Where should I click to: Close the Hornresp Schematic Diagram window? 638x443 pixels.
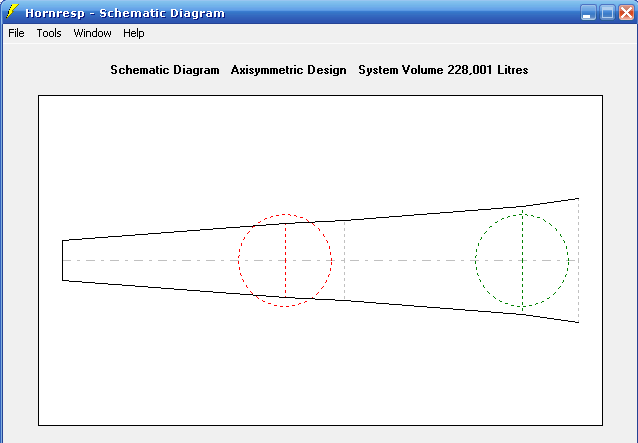click(x=627, y=12)
